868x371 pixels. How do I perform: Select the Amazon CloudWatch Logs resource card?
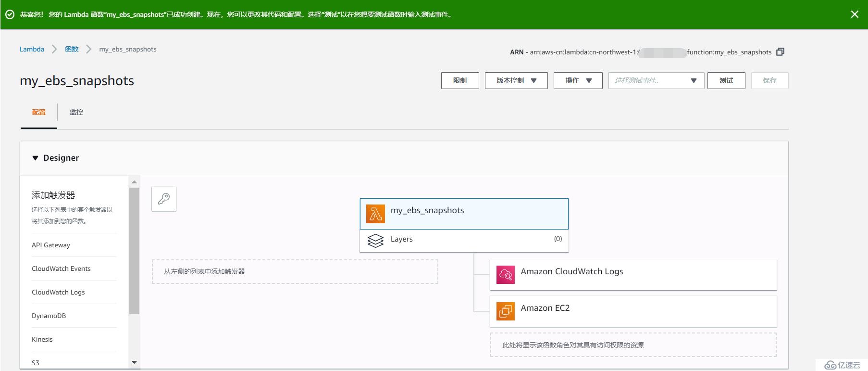pyautogui.click(x=633, y=275)
